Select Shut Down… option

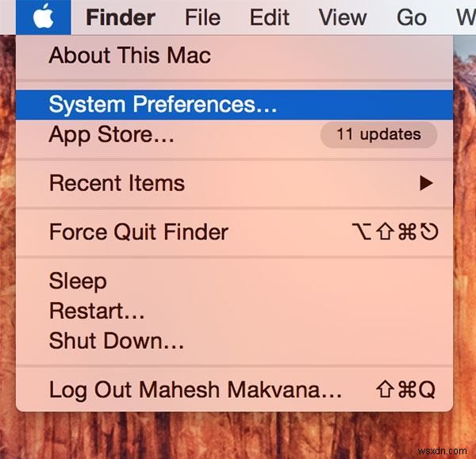117,342
